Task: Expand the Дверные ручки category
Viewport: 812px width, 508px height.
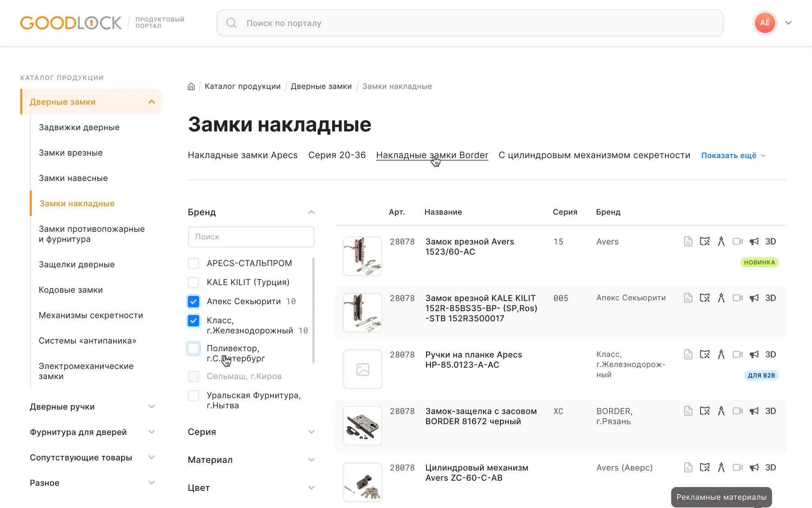Action: coord(152,407)
